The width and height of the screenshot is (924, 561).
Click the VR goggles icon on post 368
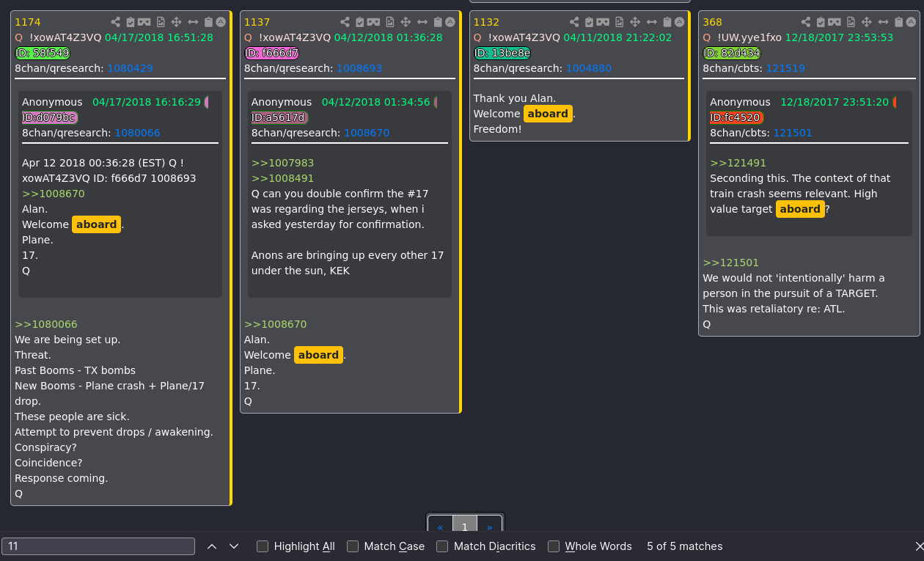(835, 22)
